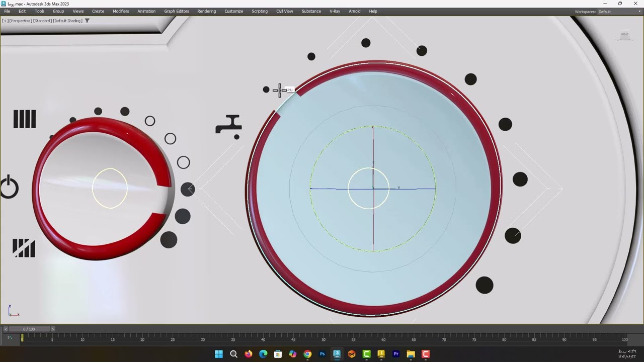
Task: Click the 0 / 100 time slider handle
Action: pos(29,329)
